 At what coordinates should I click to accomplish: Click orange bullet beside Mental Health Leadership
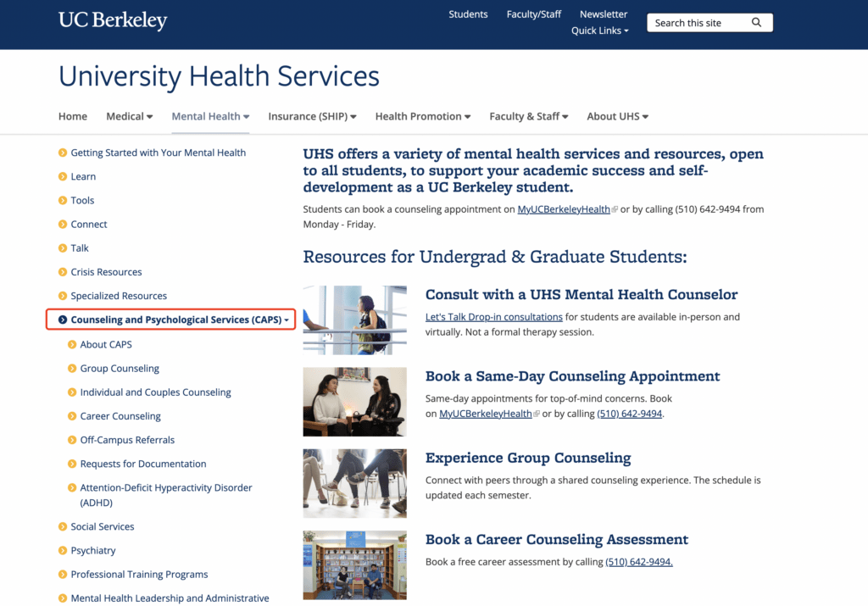tap(63, 598)
